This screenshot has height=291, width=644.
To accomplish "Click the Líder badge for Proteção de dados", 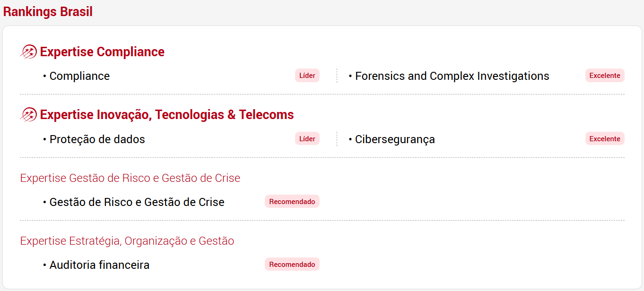I will pos(307,139).
